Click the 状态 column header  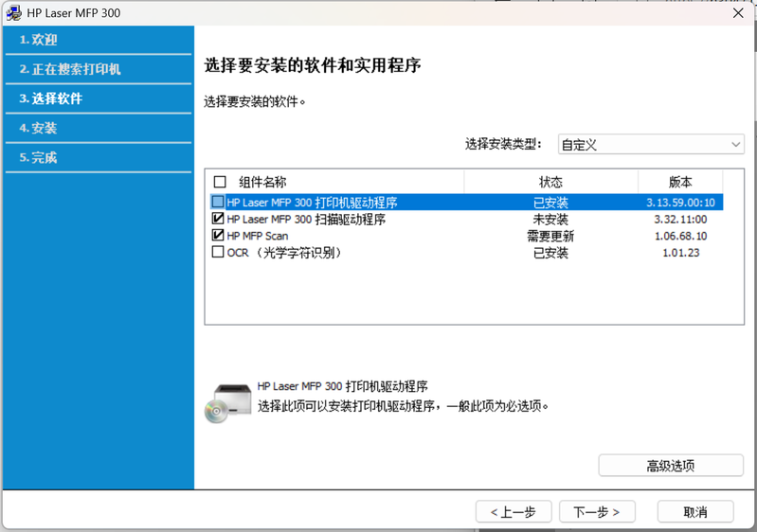[550, 182]
